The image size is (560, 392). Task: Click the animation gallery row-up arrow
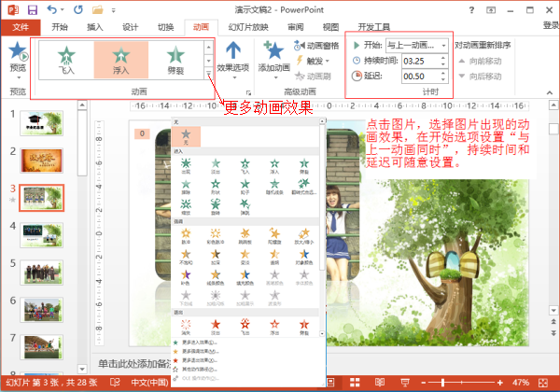pyautogui.click(x=208, y=48)
